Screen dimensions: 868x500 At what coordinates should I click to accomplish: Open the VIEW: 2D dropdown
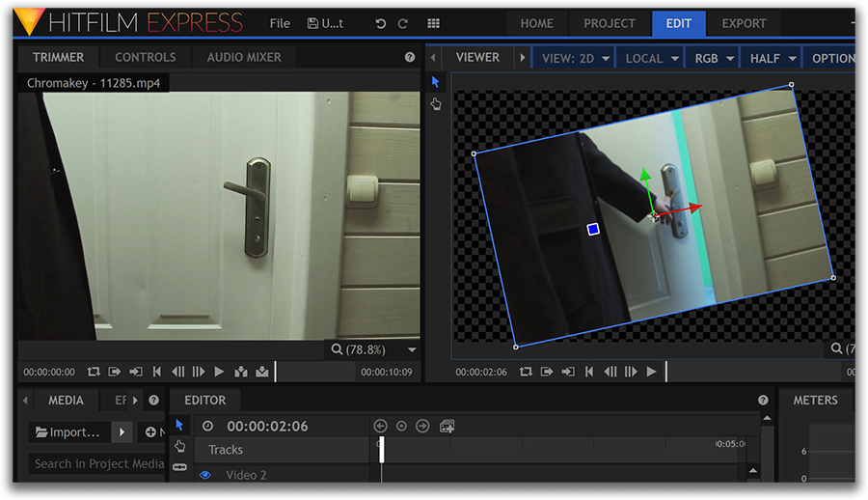pyautogui.click(x=575, y=58)
